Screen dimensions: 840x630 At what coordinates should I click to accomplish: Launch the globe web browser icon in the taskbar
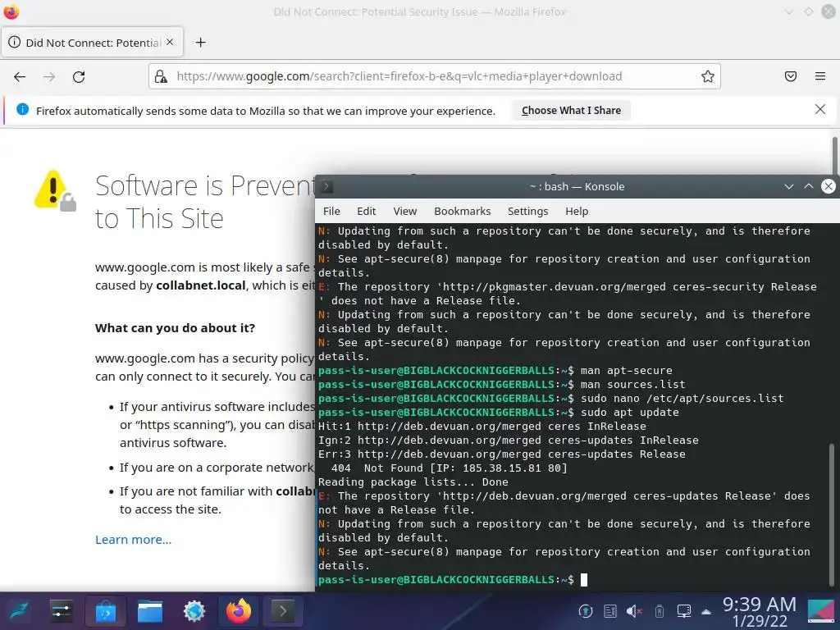[194, 611]
